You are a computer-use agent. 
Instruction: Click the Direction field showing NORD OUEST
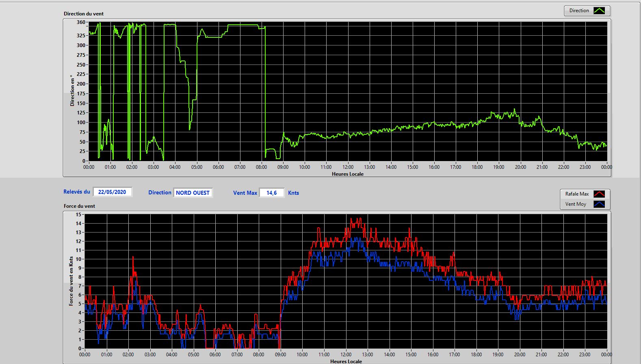tap(193, 193)
